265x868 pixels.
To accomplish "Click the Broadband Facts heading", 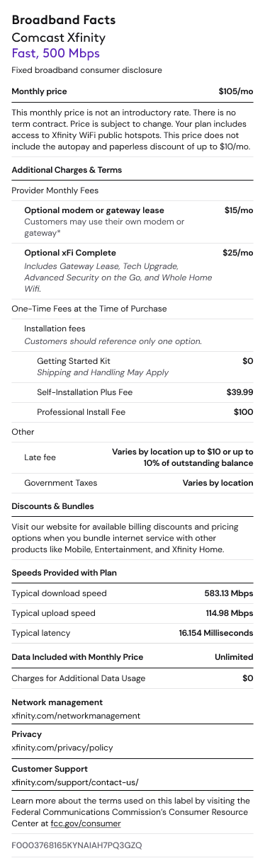I will click(x=64, y=21).
